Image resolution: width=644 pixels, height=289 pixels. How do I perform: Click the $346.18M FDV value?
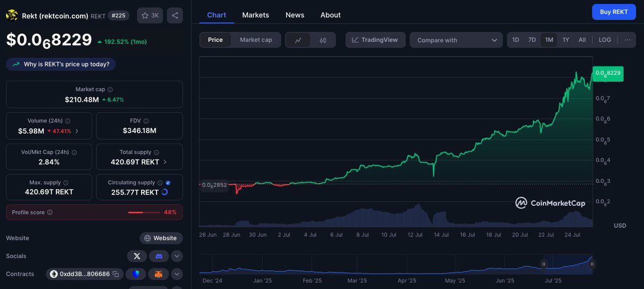(x=140, y=131)
